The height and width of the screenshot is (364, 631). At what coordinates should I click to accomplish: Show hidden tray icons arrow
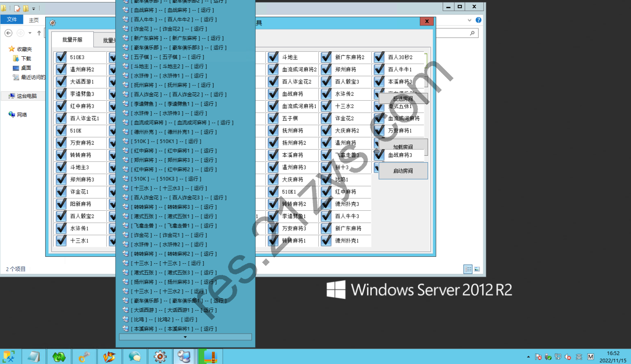coord(528,357)
